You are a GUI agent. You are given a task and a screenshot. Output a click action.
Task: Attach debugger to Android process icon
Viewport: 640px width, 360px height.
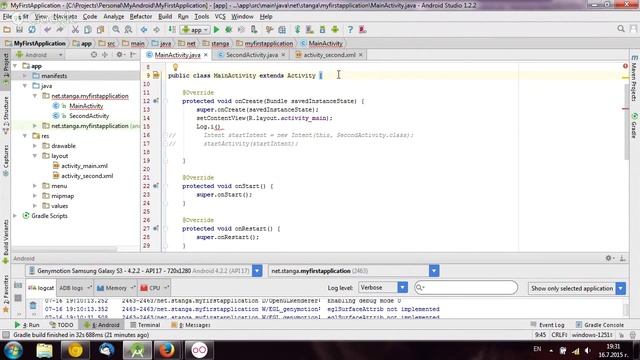click(254, 29)
